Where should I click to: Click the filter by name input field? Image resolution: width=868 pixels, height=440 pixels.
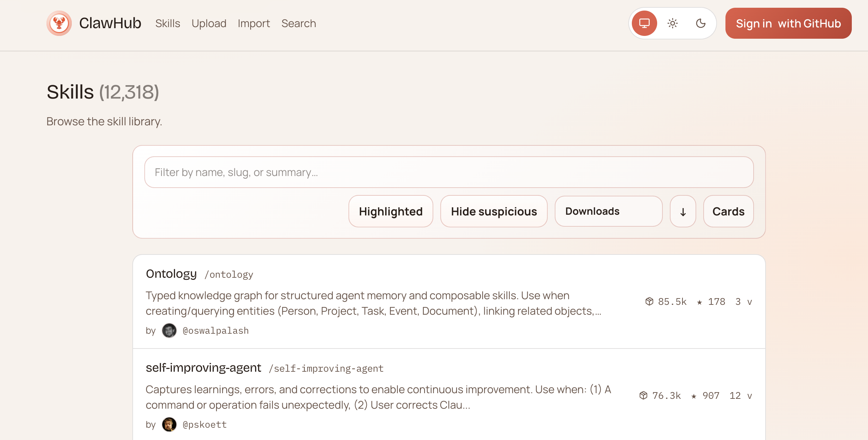pyautogui.click(x=449, y=172)
